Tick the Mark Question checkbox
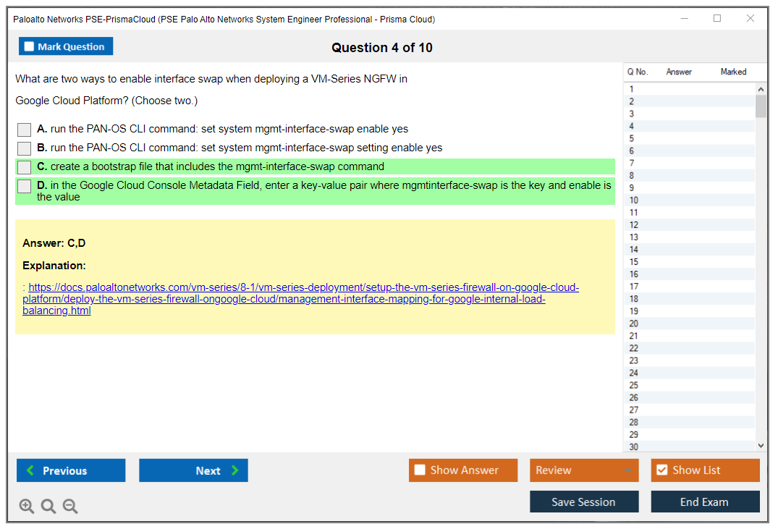Image resolution: width=778 pixels, height=532 pixels. [29, 47]
